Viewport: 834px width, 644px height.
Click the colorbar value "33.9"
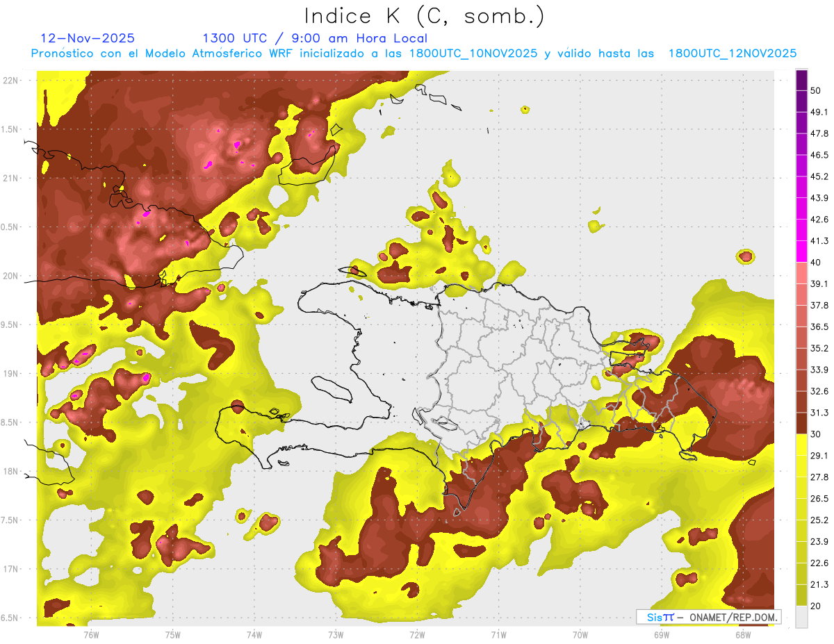click(819, 370)
